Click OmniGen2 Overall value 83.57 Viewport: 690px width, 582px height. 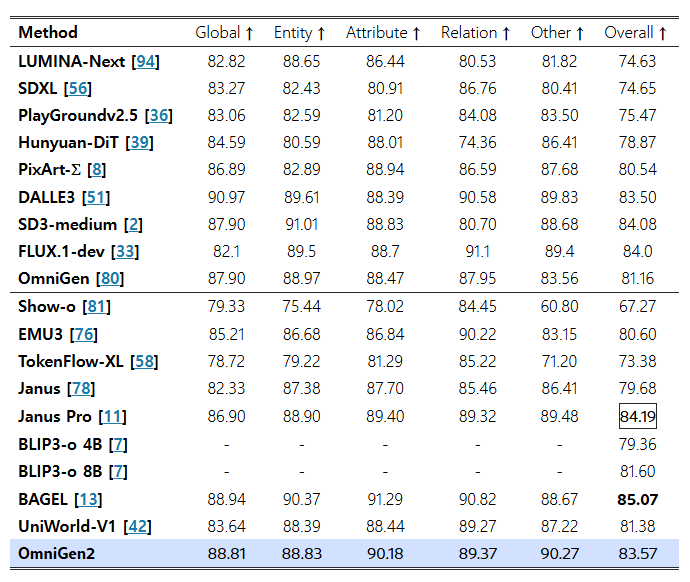click(x=638, y=553)
